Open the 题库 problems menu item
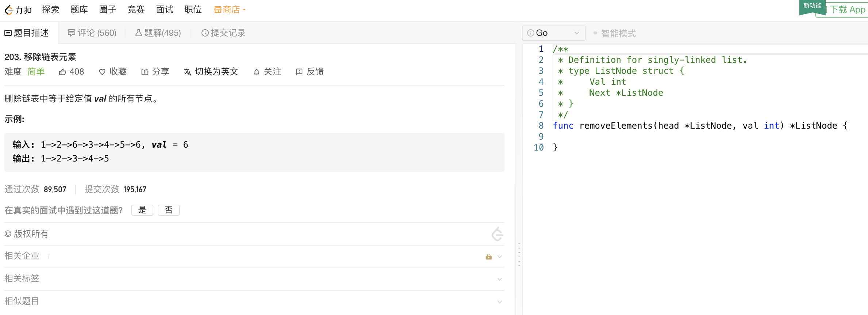 pyautogui.click(x=79, y=10)
